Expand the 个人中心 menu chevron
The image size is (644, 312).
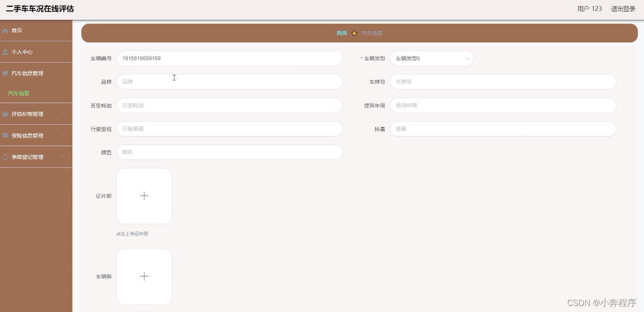point(63,52)
